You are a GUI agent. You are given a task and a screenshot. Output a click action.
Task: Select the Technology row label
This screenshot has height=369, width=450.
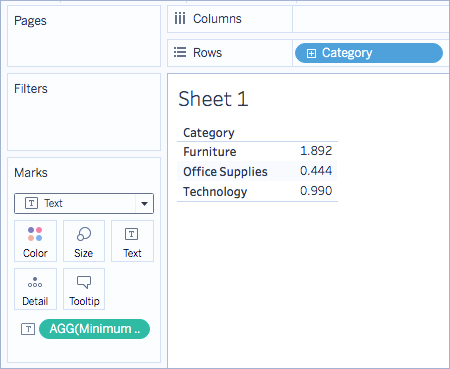[x=215, y=192]
